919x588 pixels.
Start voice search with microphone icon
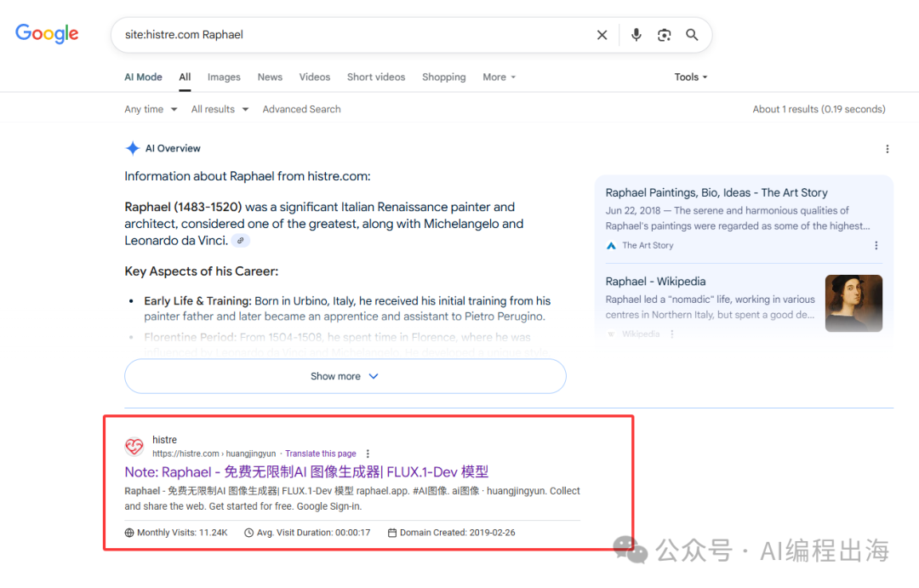(636, 35)
